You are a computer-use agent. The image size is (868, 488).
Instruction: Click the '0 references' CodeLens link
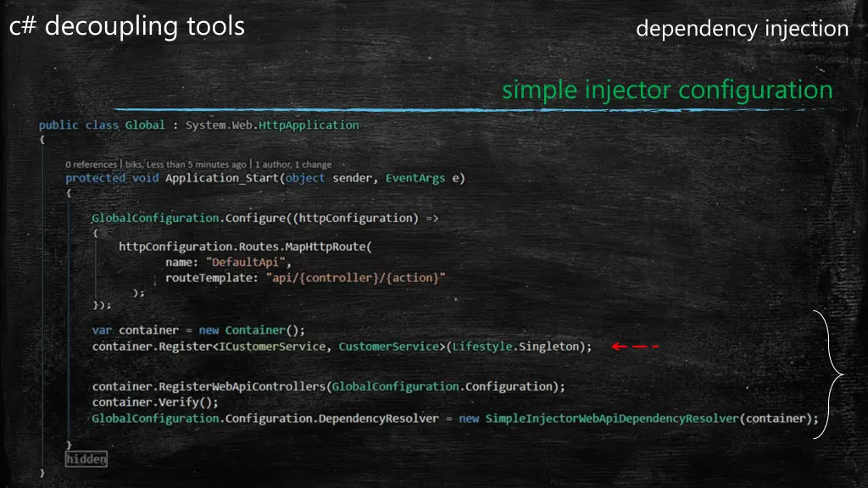coord(91,164)
